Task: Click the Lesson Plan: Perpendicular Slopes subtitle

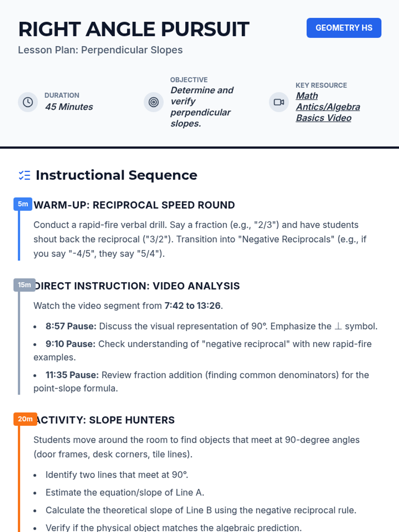Action: 100,50
